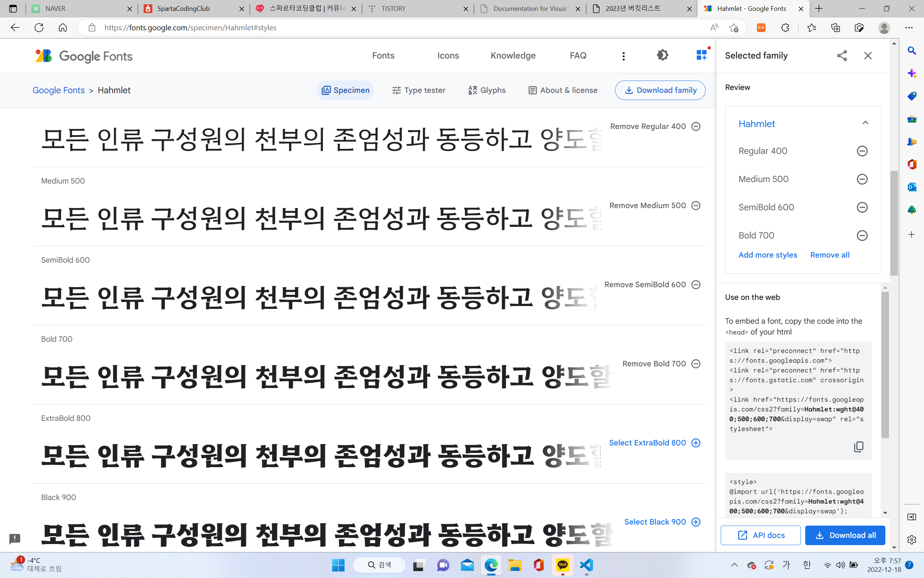Open Fonts in the top navigation
This screenshot has width=924, height=578.
tap(383, 56)
